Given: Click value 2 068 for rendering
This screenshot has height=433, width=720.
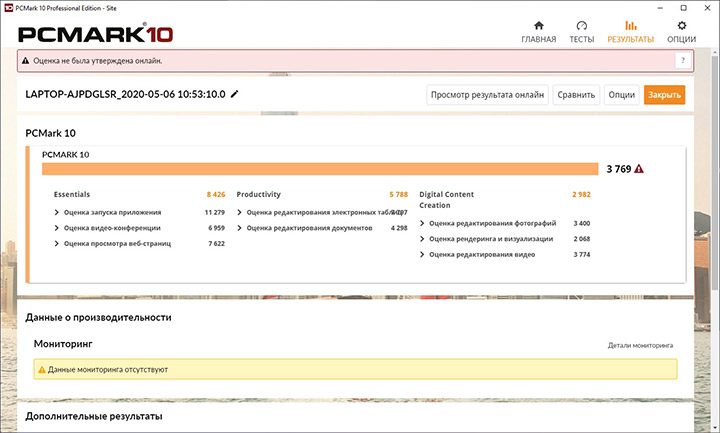Looking at the screenshot, I should 582,239.
